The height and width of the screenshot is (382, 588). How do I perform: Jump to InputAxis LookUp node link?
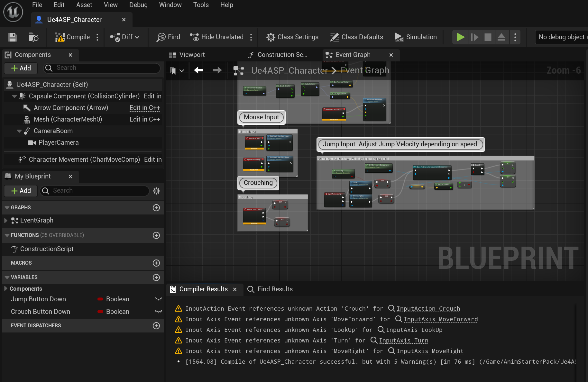[x=414, y=330]
